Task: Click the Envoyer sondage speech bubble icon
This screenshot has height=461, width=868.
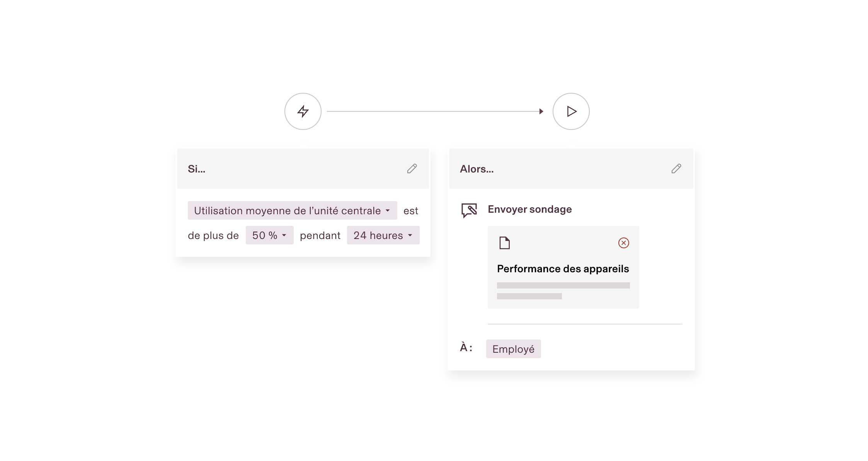Action: click(469, 209)
